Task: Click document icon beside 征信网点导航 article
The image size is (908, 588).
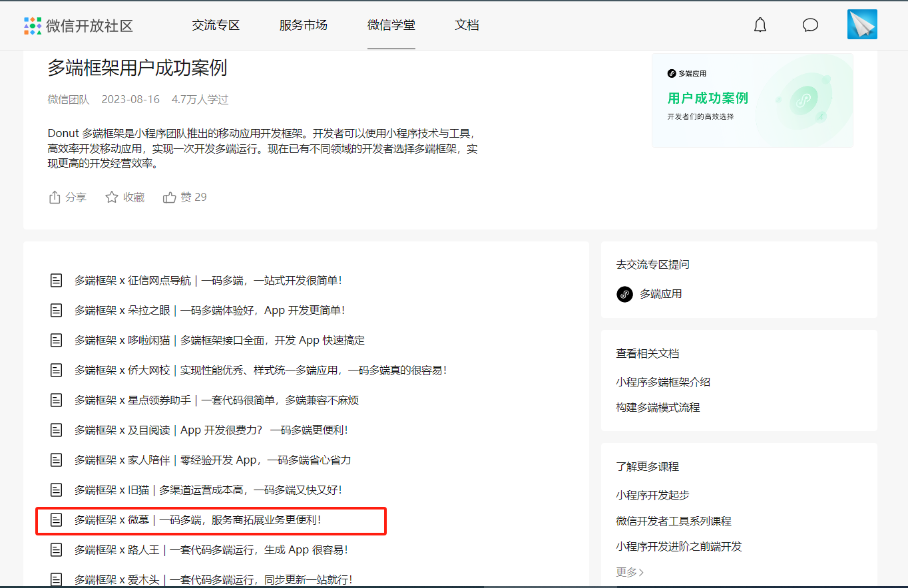Action: click(57, 281)
